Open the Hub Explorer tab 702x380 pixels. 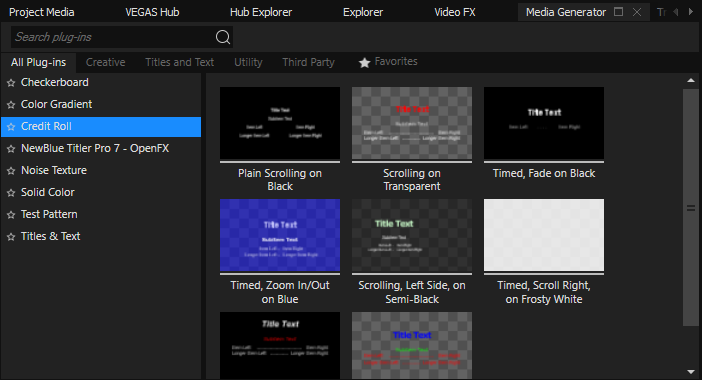[x=261, y=12]
